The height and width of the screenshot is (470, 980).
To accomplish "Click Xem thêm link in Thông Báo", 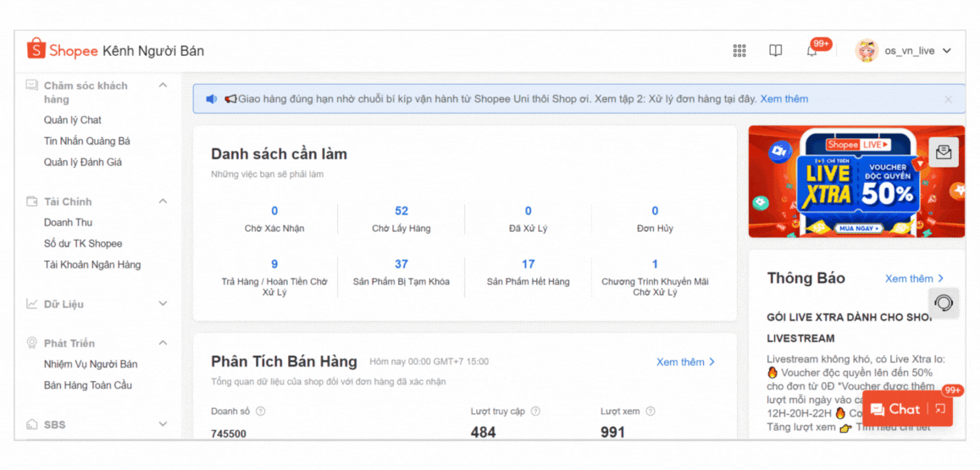I will [914, 279].
